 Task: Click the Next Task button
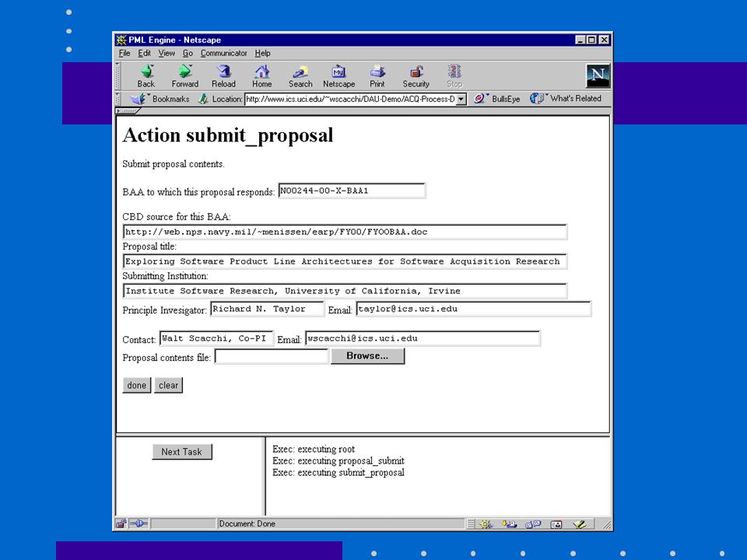pos(182,452)
